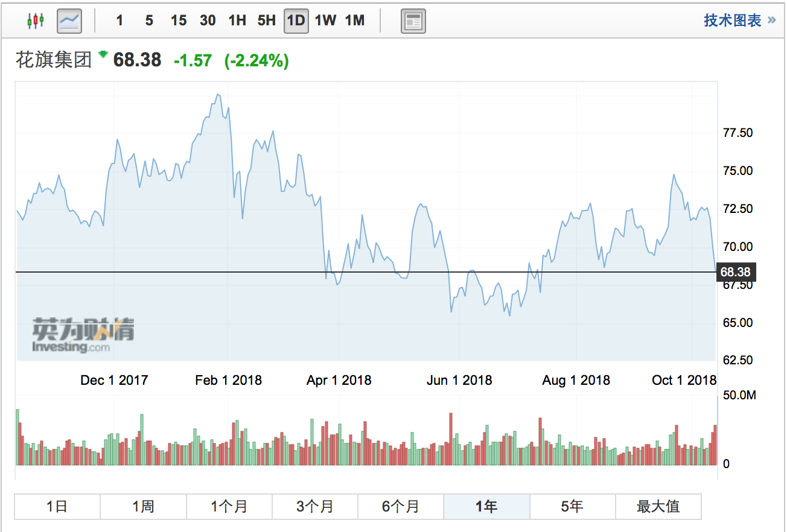
Task: Switch to the 5年 range tab
Action: tap(573, 507)
